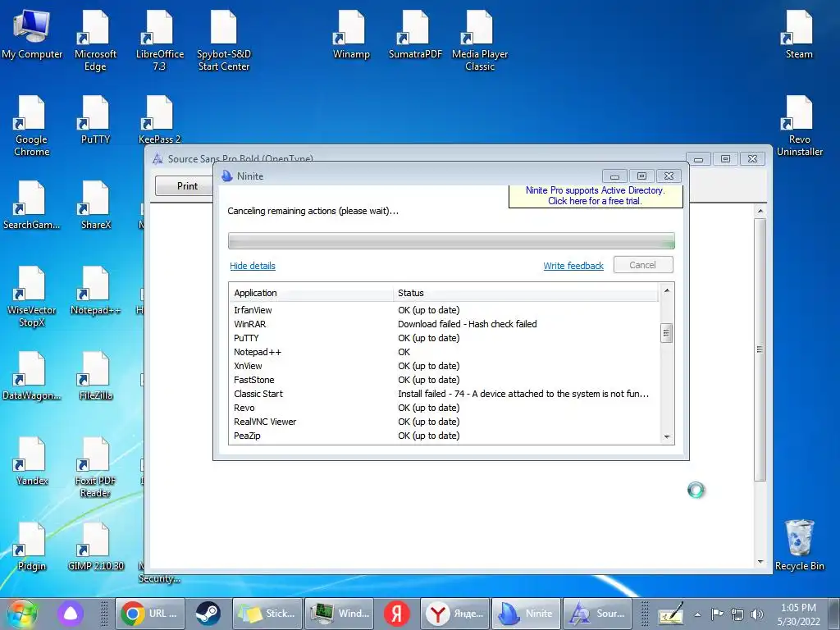
Task: Open purple Alice assistant taskbar icon
Action: tap(71, 614)
